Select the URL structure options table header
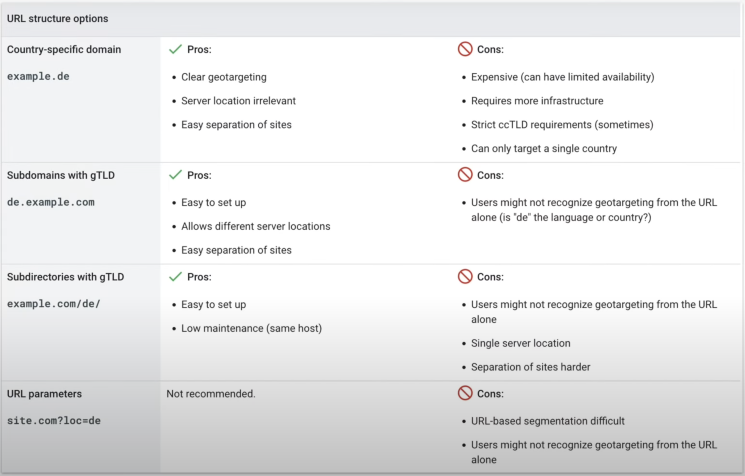This screenshot has height=476, width=745. [x=57, y=19]
